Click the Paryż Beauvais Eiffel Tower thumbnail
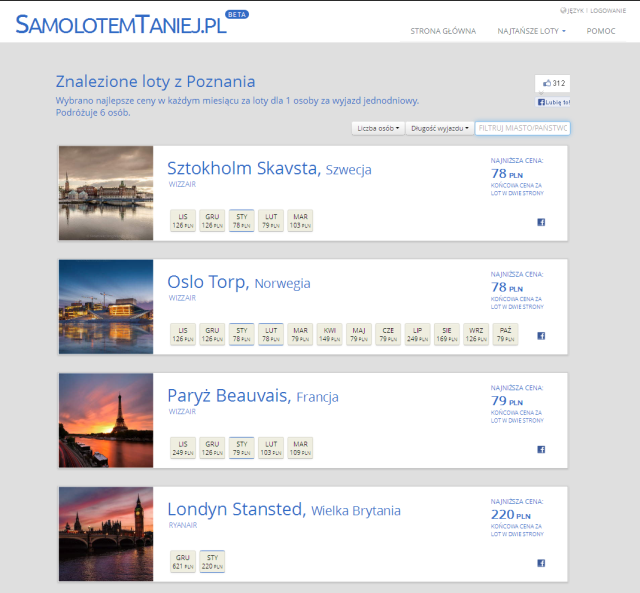640x593 pixels. [106, 420]
